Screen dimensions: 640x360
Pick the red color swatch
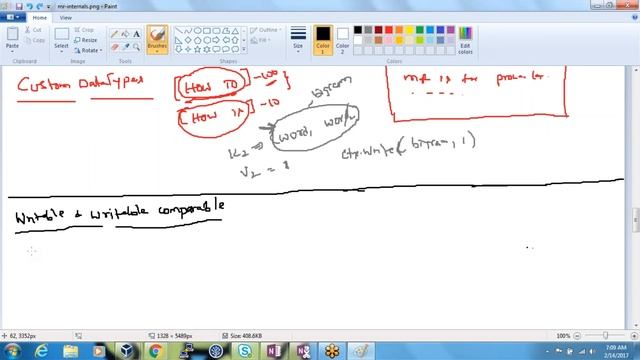pos(389,30)
